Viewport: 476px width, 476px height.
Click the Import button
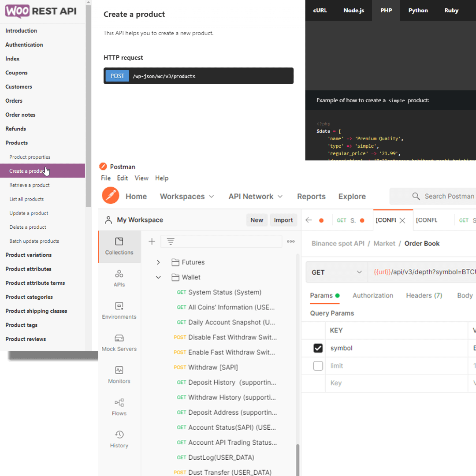click(x=283, y=220)
